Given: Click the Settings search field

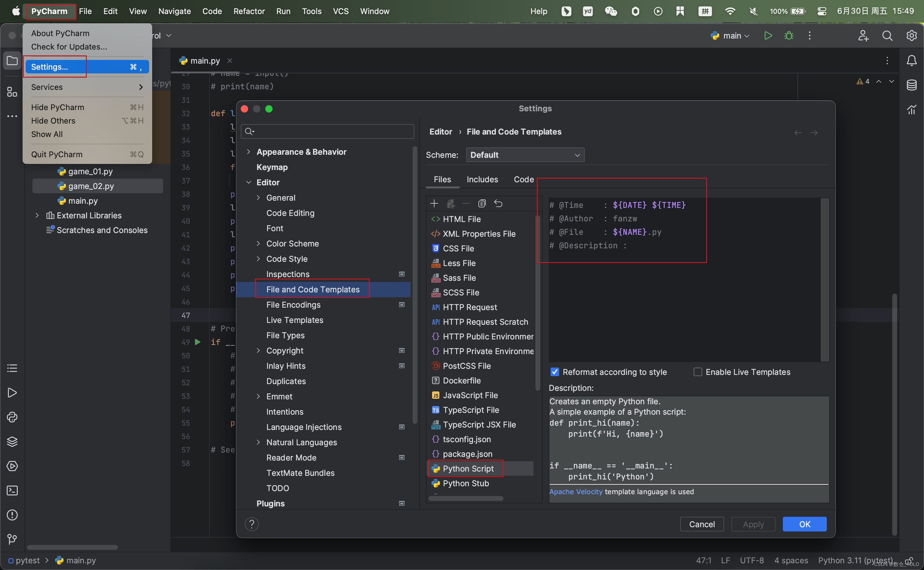Looking at the screenshot, I should [327, 131].
